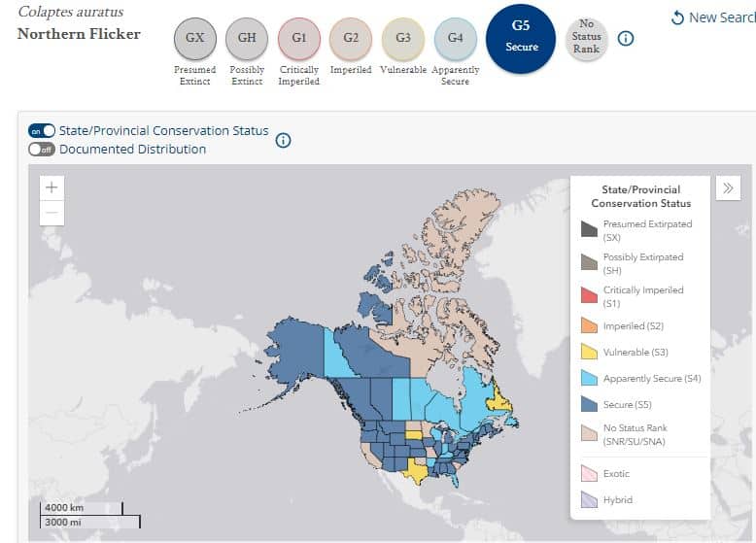
Task: Turn on Documented Distribution toggle
Action: pos(42,150)
